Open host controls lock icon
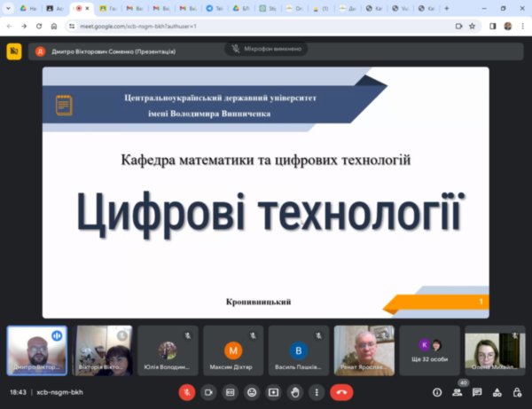The height and width of the screenshot is (409, 532). [x=516, y=391]
